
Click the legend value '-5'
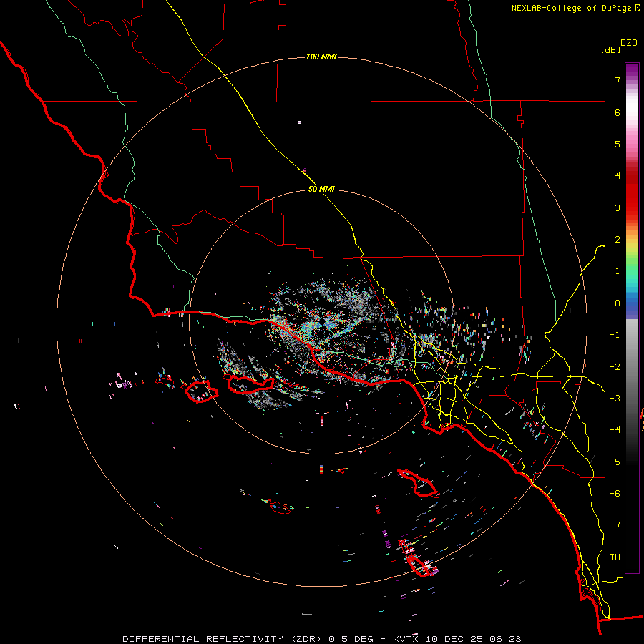[615, 462]
